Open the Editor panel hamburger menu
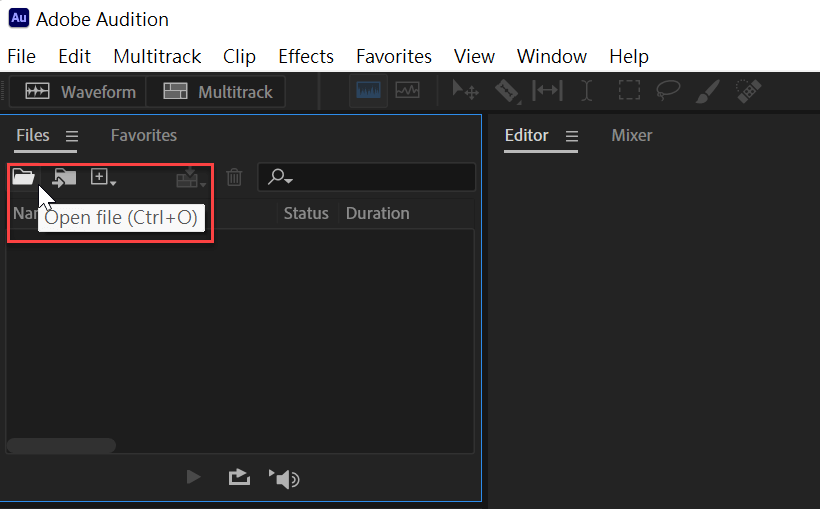 (x=572, y=137)
